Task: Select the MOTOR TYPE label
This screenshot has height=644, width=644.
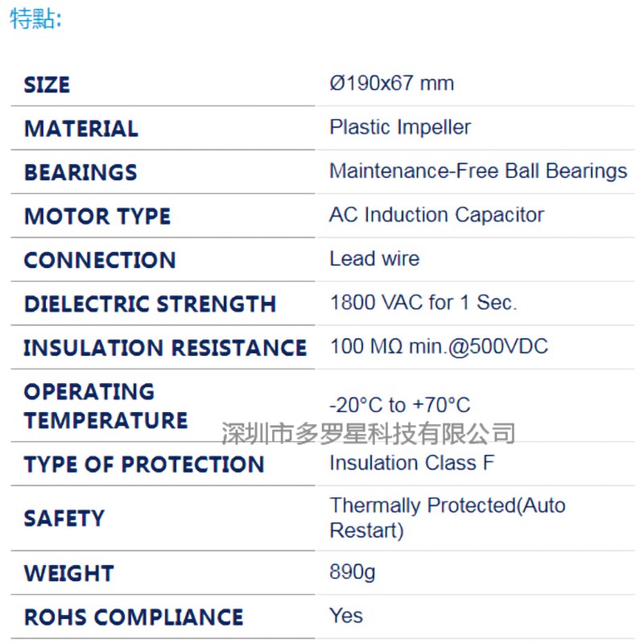Action: coord(97,217)
